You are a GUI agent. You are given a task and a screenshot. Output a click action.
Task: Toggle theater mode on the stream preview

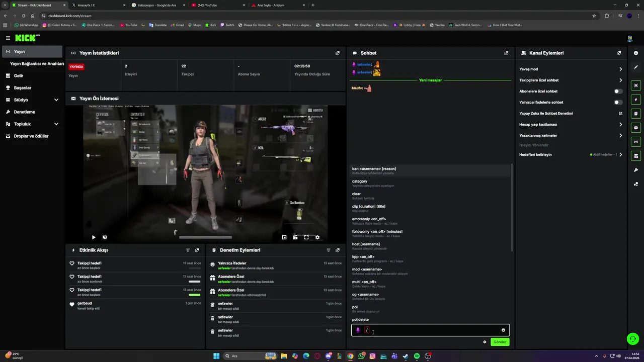tap(295, 237)
